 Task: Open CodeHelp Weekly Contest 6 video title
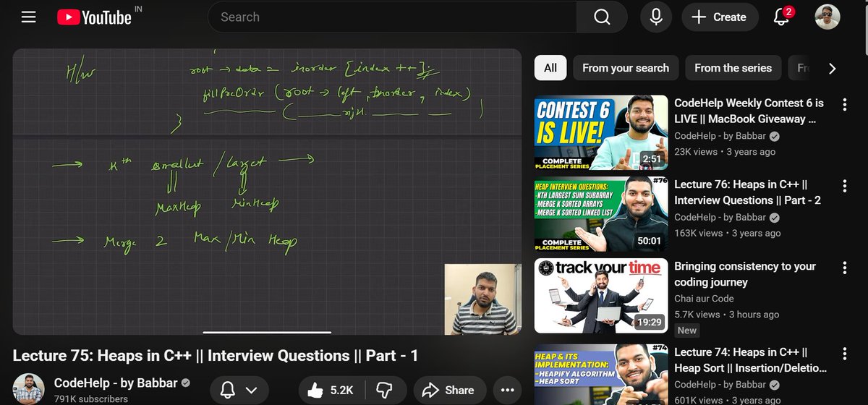(749, 111)
